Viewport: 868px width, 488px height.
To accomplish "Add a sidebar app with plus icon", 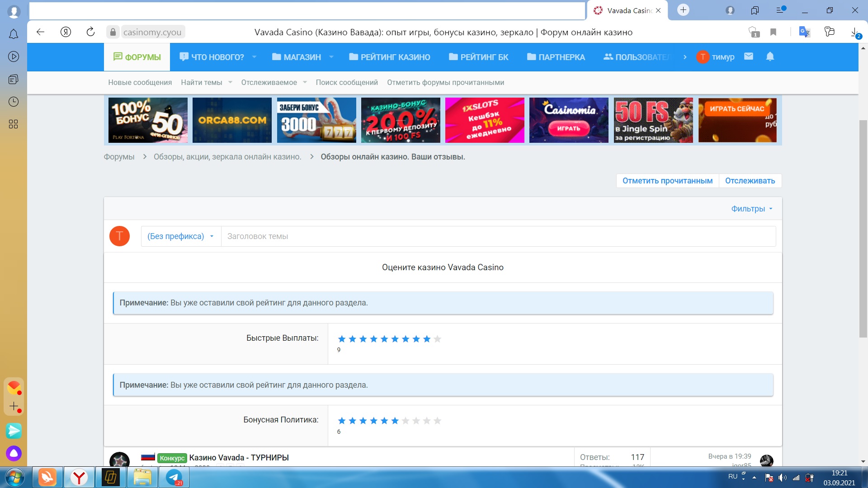I will [14, 406].
